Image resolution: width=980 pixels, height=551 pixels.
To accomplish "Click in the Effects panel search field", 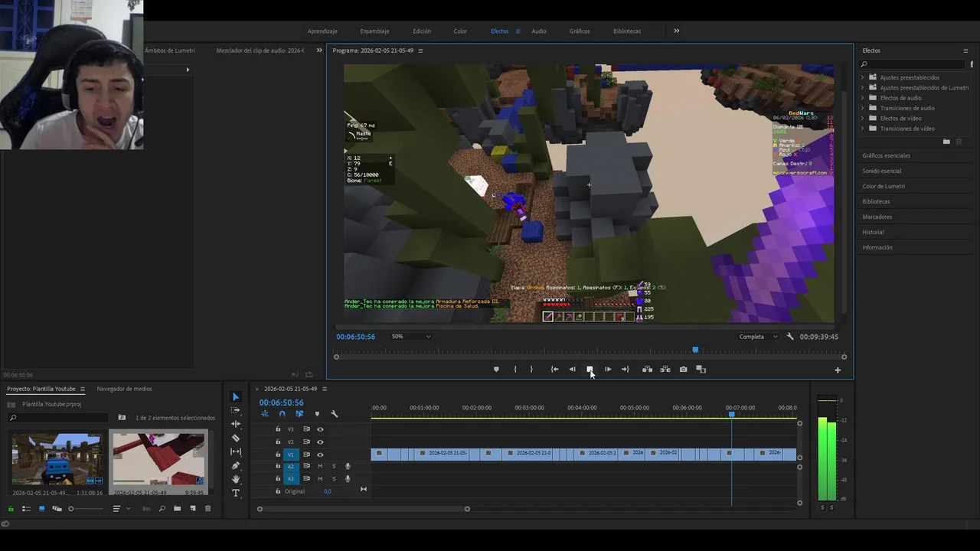I will [x=911, y=64].
